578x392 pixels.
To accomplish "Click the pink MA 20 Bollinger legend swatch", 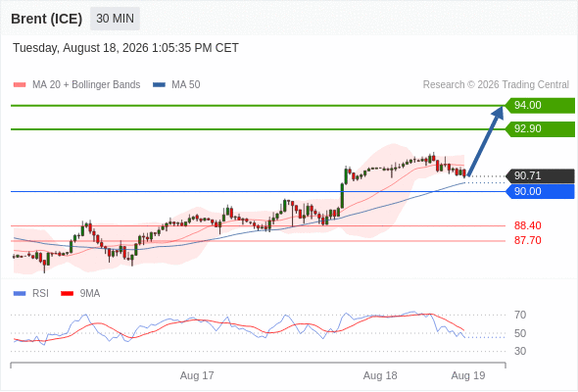I will click(x=20, y=85).
